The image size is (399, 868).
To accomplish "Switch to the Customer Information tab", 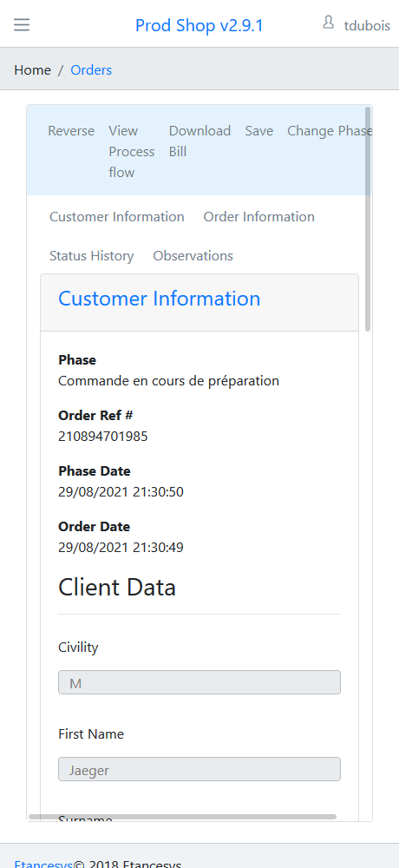I will tap(117, 217).
